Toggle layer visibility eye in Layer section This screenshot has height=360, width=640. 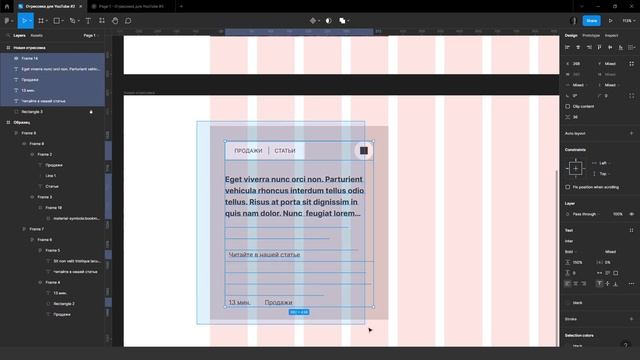click(631, 214)
